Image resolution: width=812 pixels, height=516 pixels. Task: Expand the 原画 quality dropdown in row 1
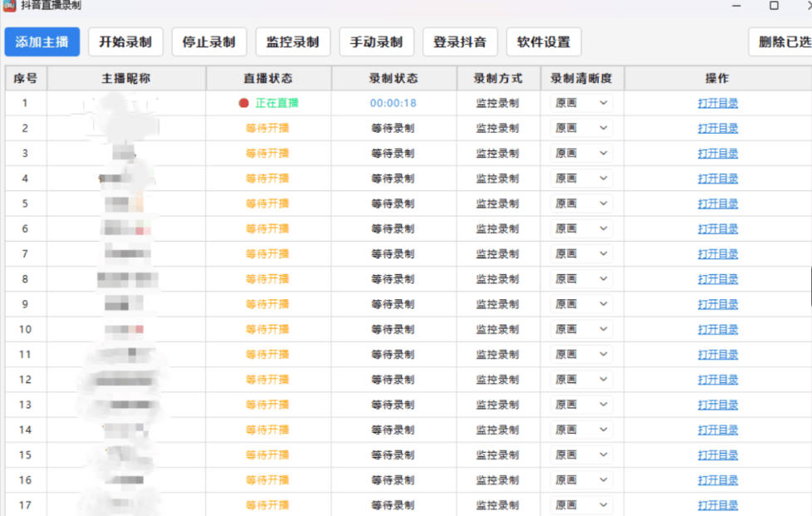[x=581, y=103]
